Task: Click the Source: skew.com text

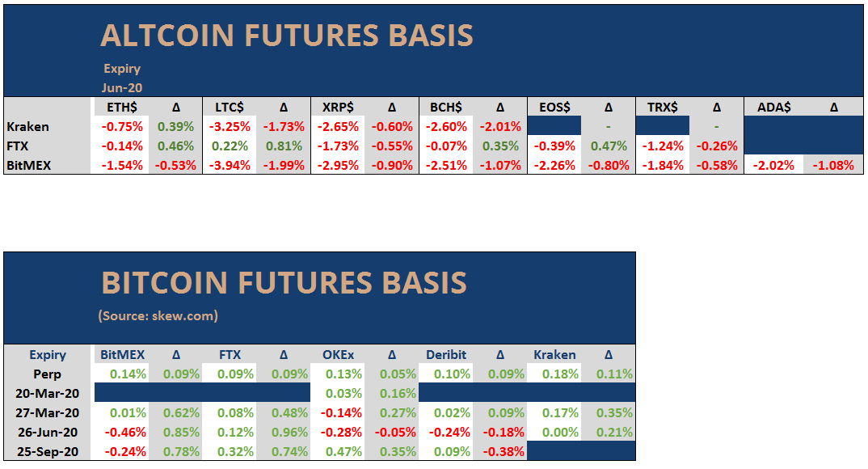Action: 158,315
